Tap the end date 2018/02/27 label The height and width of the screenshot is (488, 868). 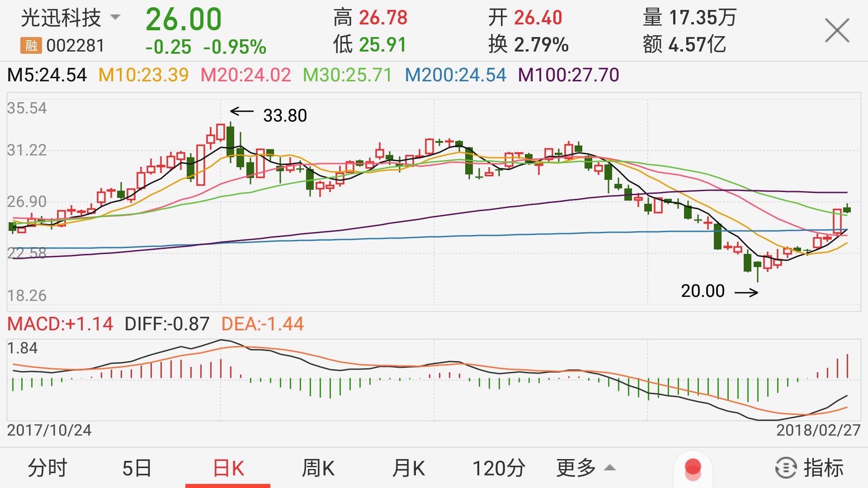pyautogui.click(x=819, y=430)
